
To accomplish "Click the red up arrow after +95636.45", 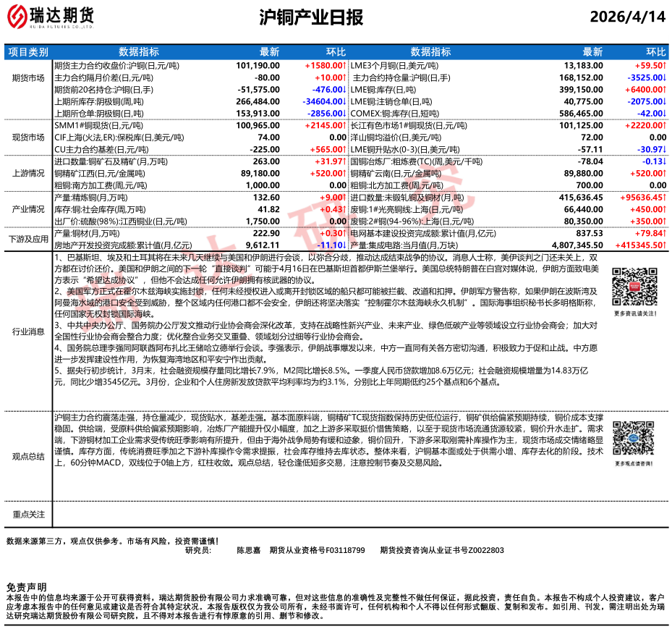I will coord(664,197).
